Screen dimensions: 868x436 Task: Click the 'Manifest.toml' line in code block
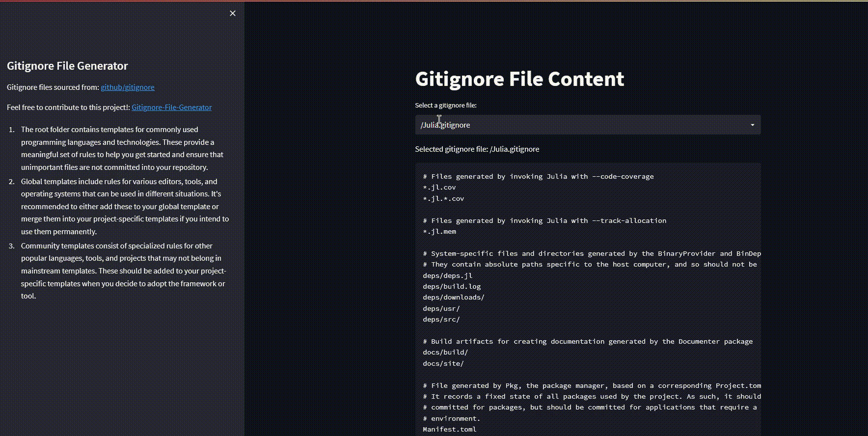(449, 430)
